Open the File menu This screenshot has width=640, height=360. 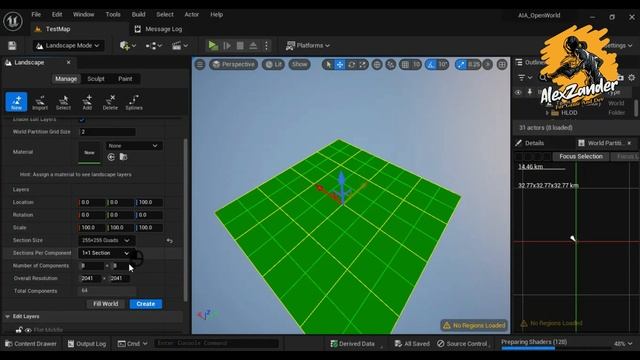click(36, 14)
